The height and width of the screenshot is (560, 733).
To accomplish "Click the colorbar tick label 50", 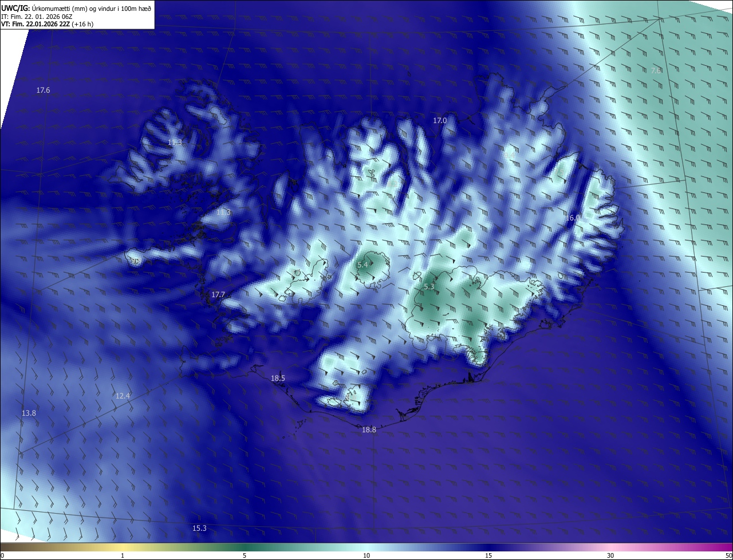I will [x=728, y=555].
